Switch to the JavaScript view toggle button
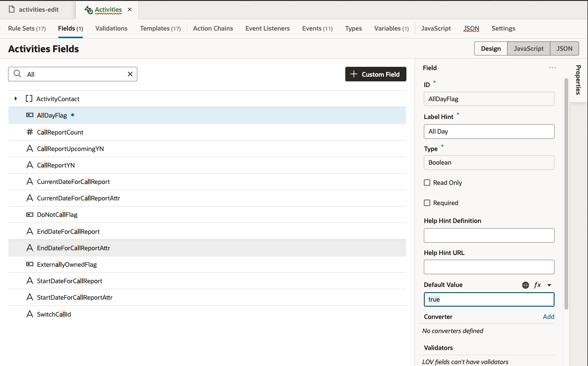Image resolution: width=588 pixels, height=366 pixels. coord(528,48)
